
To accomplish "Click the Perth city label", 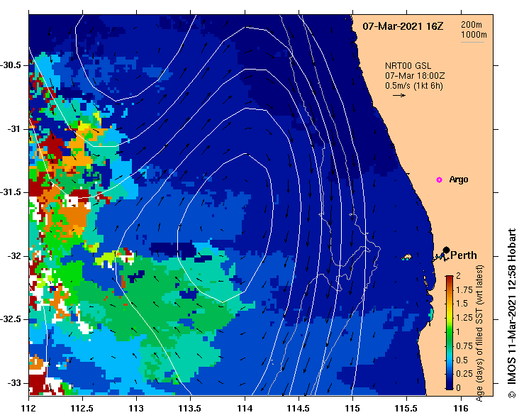I will click(x=464, y=255).
